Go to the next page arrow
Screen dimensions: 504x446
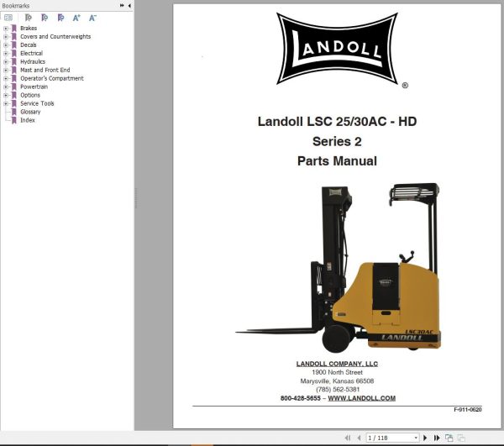tap(425, 438)
